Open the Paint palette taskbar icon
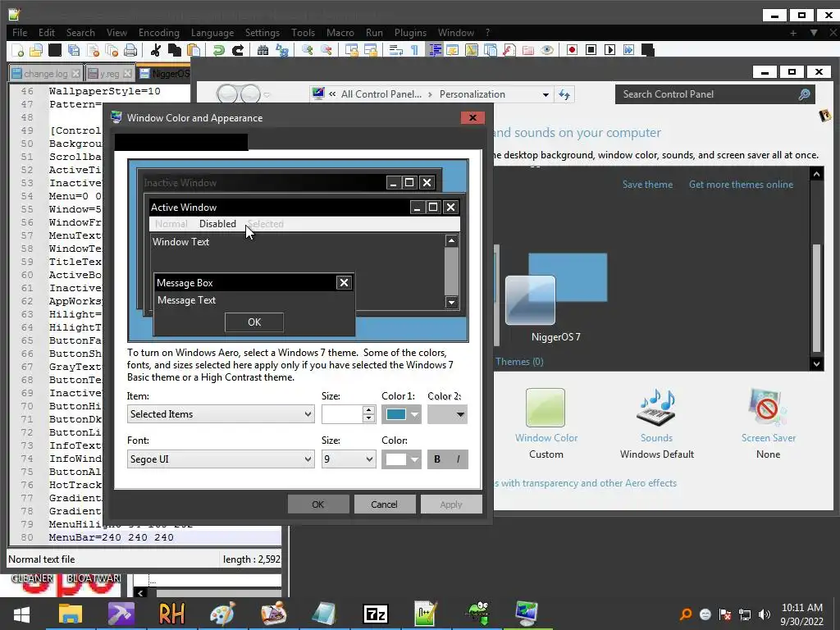This screenshot has height=630, width=840. point(221,614)
